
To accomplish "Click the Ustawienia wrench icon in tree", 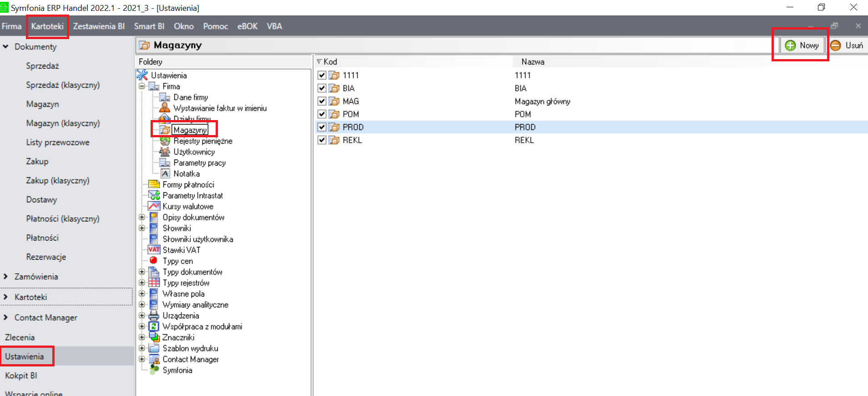I will point(142,75).
